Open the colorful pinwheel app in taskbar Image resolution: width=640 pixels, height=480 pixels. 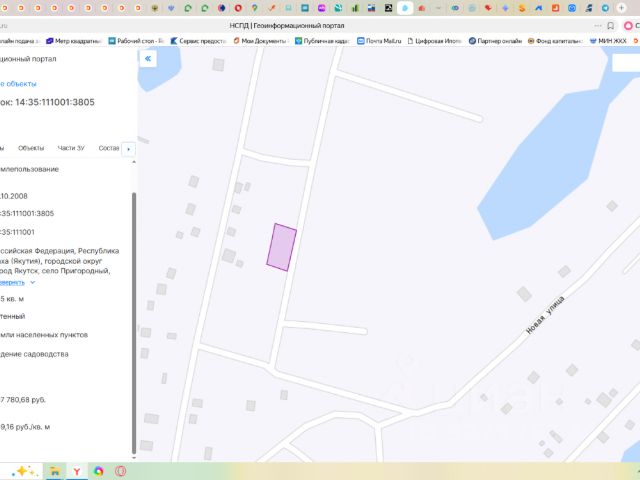(98, 471)
